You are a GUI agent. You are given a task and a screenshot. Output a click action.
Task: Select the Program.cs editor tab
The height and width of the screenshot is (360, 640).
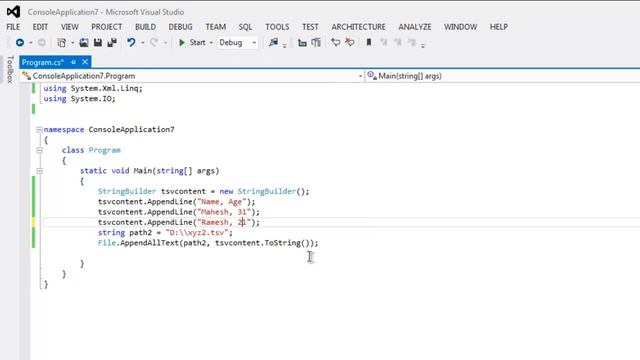[43, 62]
